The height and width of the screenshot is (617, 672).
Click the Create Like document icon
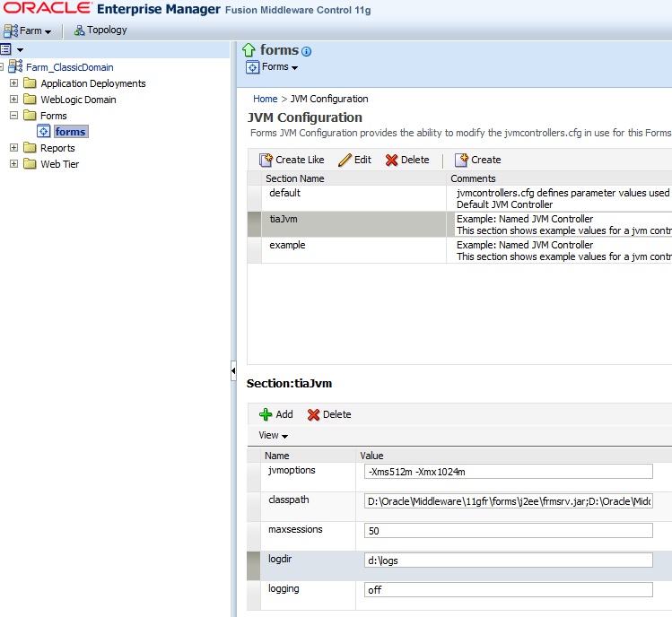click(266, 160)
